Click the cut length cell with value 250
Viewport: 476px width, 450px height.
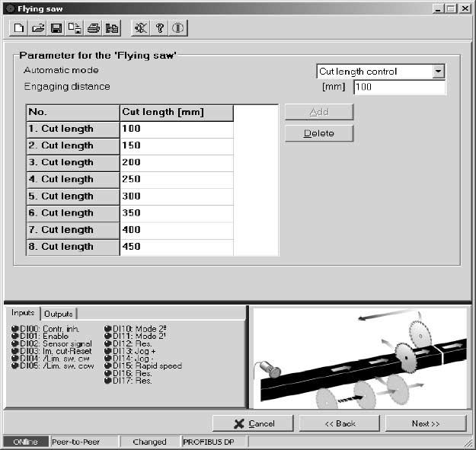click(177, 180)
